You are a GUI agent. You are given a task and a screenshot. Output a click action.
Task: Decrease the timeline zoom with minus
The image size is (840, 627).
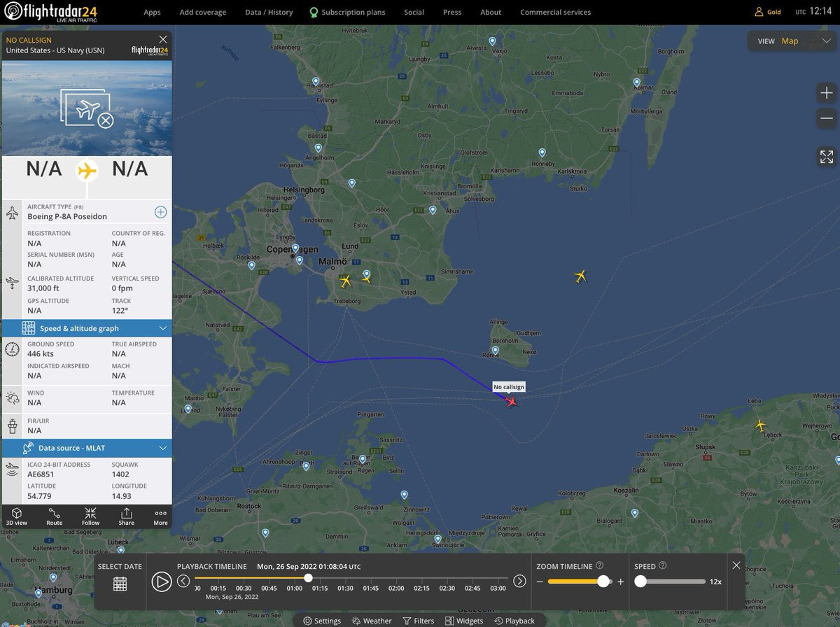click(x=540, y=582)
